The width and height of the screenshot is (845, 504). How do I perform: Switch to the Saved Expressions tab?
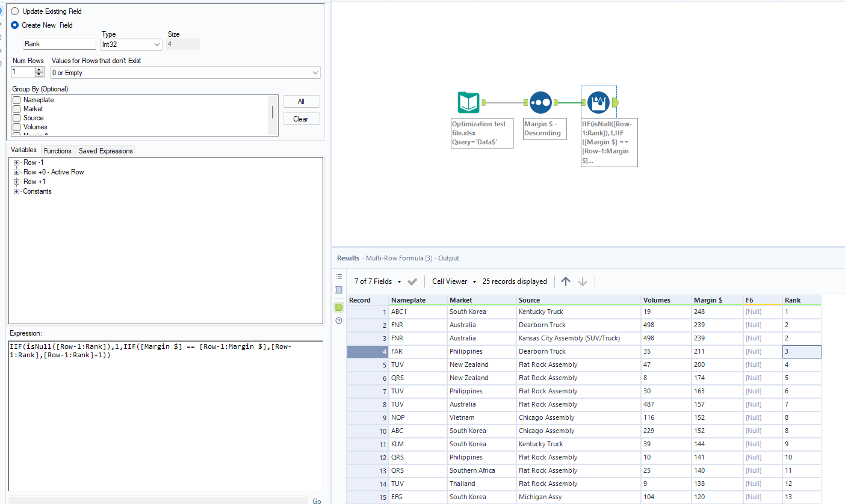105,150
